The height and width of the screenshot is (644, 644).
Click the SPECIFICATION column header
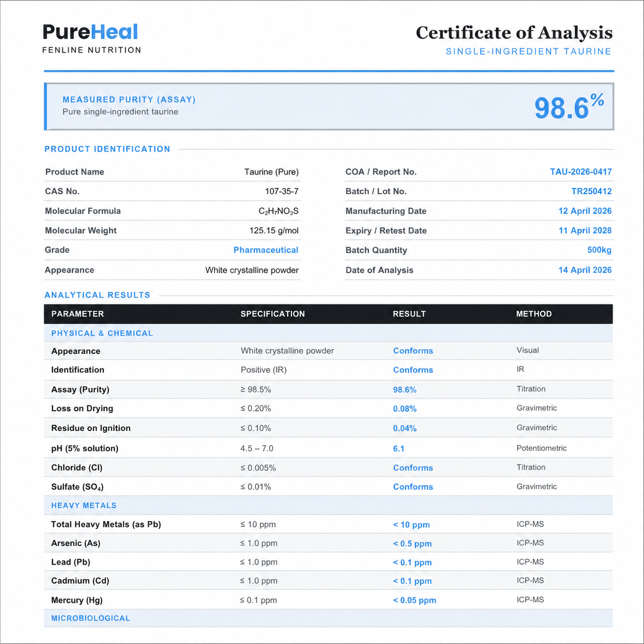[273, 314]
